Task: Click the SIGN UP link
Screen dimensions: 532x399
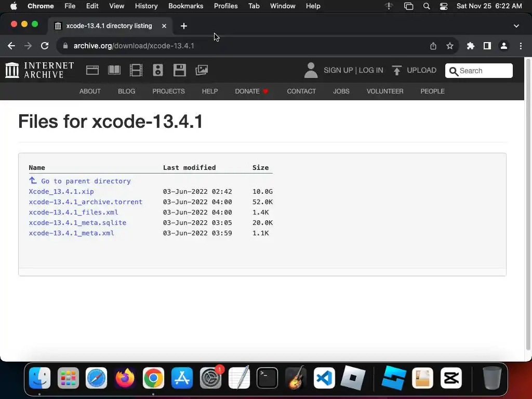Action: (338, 70)
